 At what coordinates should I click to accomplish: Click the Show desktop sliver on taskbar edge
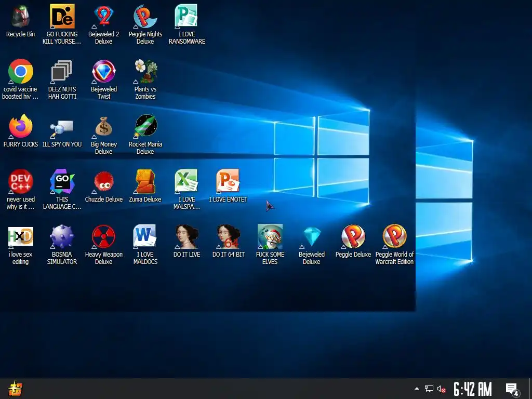click(530, 389)
